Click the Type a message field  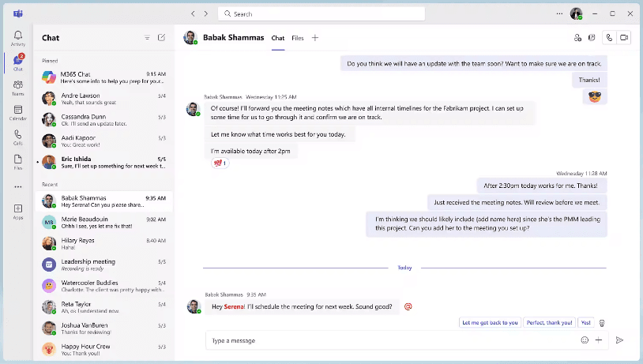coord(387,340)
